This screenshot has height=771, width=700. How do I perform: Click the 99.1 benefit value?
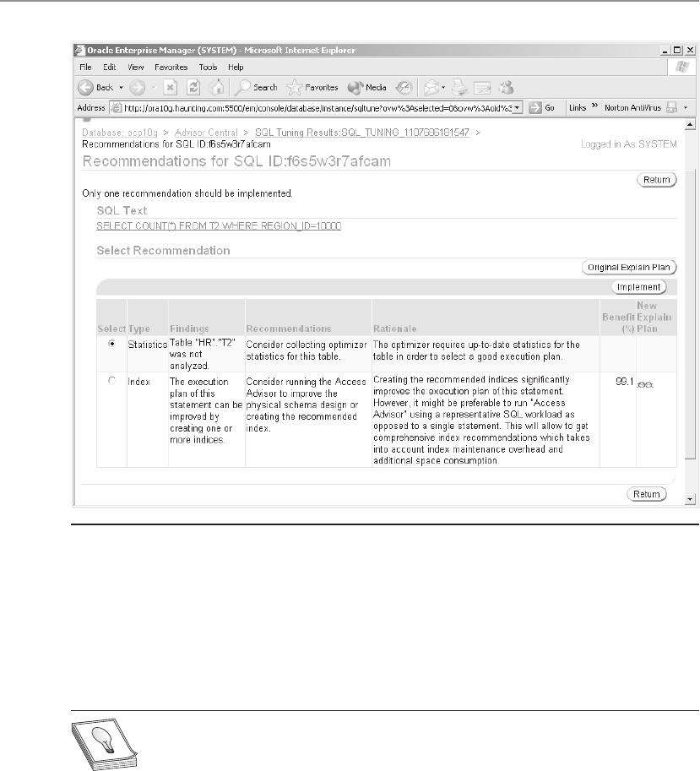point(625,382)
